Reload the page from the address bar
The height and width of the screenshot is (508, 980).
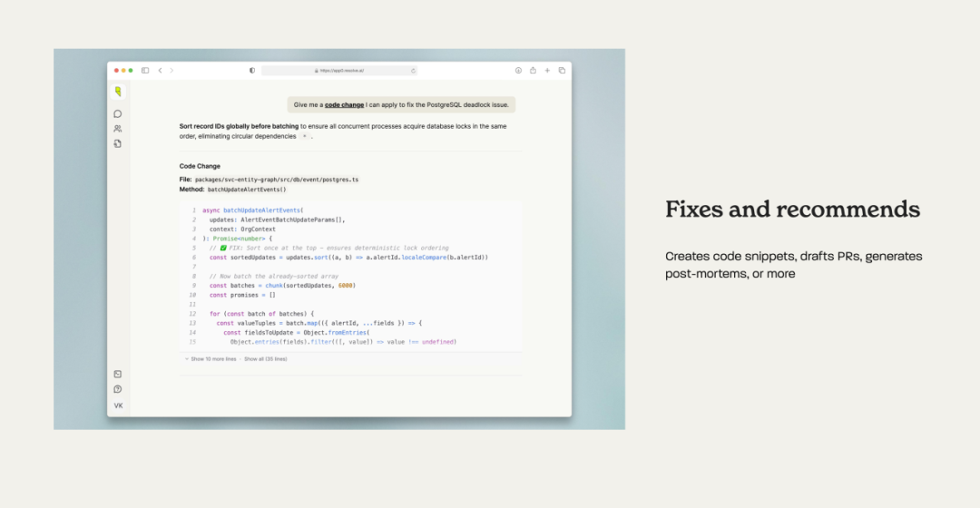point(414,70)
